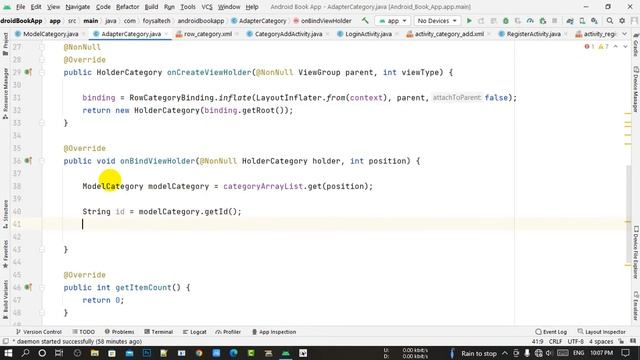Open the Layout Inspector panel
The width and height of the screenshot is (640, 360).
(602, 332)
